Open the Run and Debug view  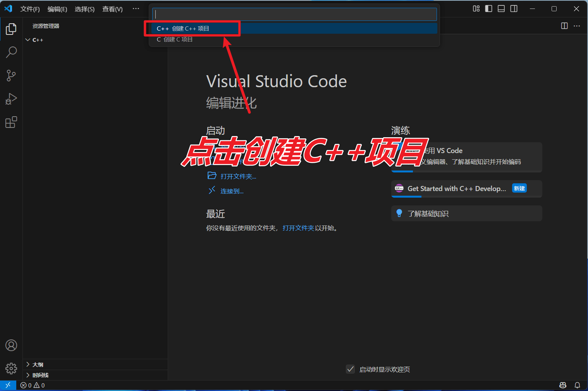[11, 99]
